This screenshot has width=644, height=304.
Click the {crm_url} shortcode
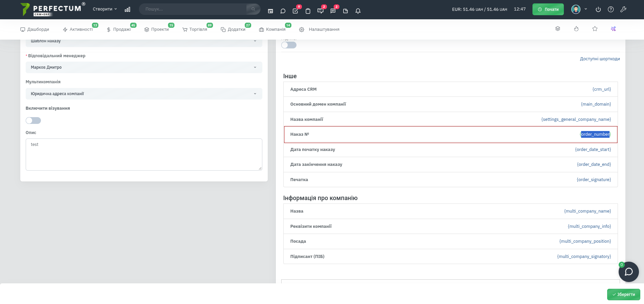pos(602,89)
